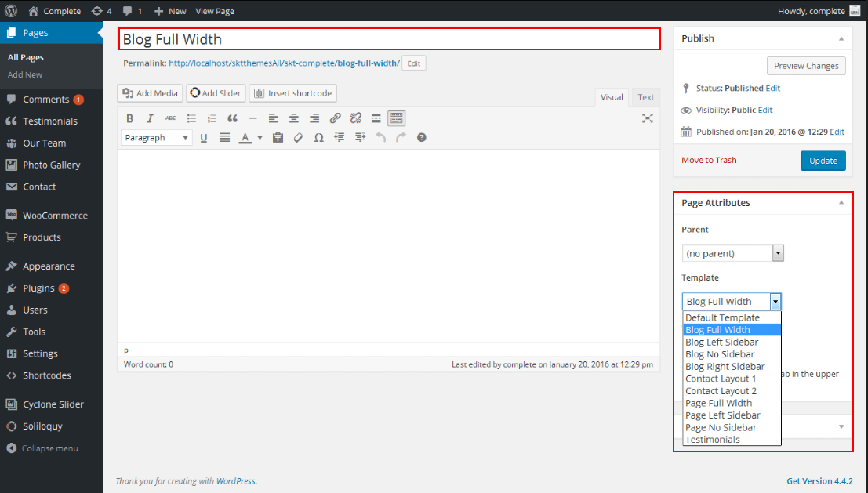Open the Parent page dropdown
The width and height of the screenshot is (868, 493).
(x=733, y=253)
